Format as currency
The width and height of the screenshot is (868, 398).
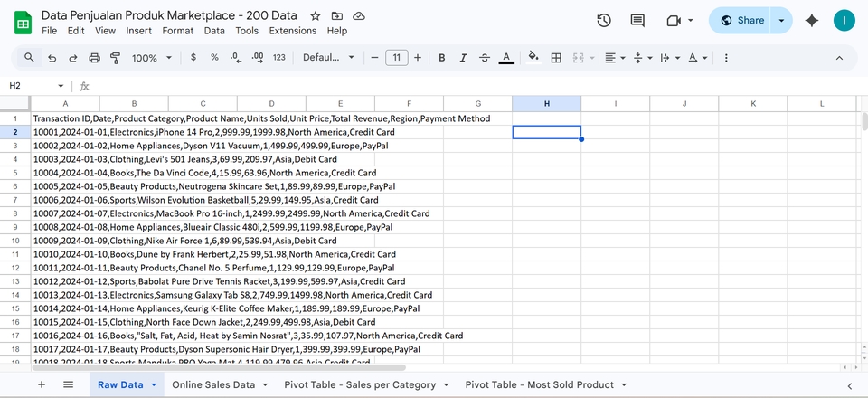[x=193, y=58]
